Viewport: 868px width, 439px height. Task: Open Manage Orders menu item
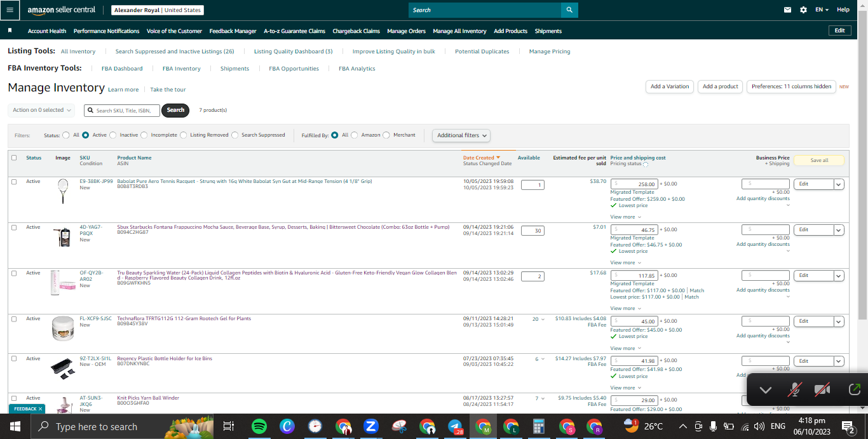click(406, 31)
